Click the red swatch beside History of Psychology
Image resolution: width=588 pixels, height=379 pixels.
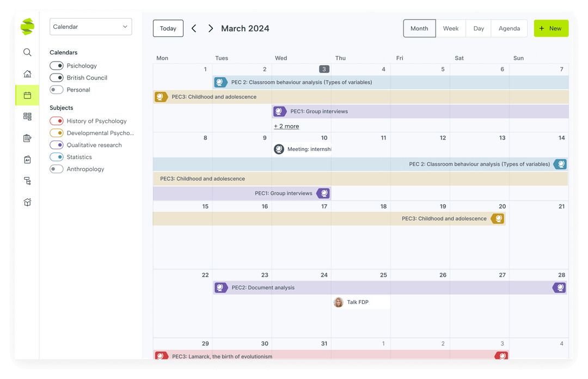tap(59, 121)
